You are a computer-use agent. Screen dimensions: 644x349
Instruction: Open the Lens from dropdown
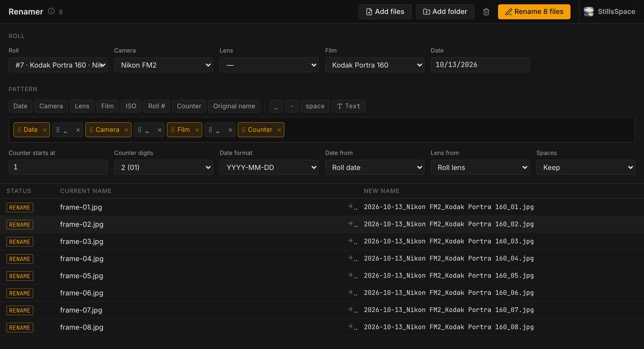pos(480,167)
